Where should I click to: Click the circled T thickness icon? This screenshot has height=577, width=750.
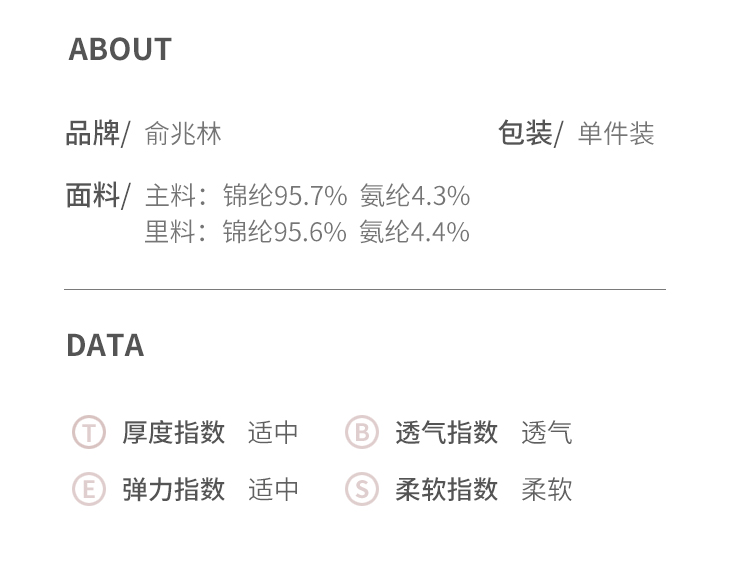89,432
